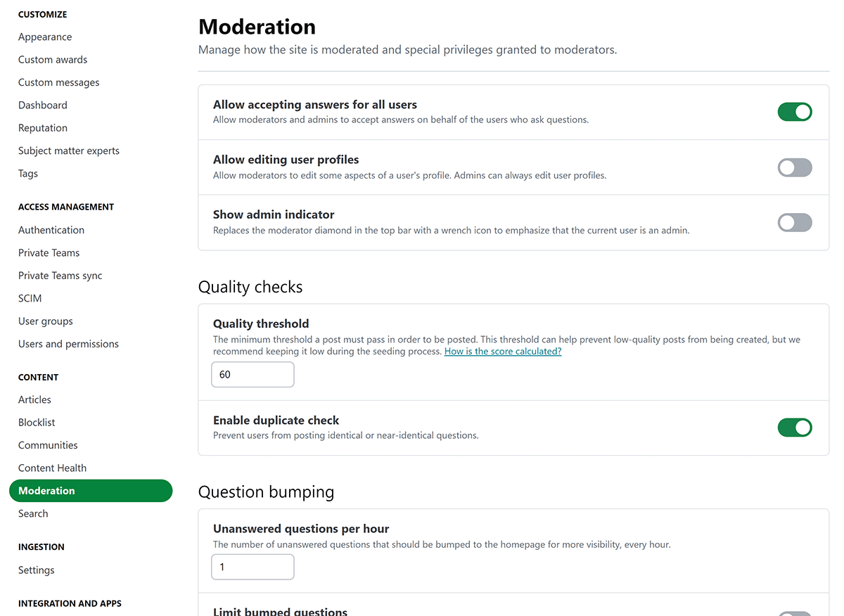Focus the Unanswered questions per hour field
Viewport: 844px width, 616px height.
click(x=252, y=567)
